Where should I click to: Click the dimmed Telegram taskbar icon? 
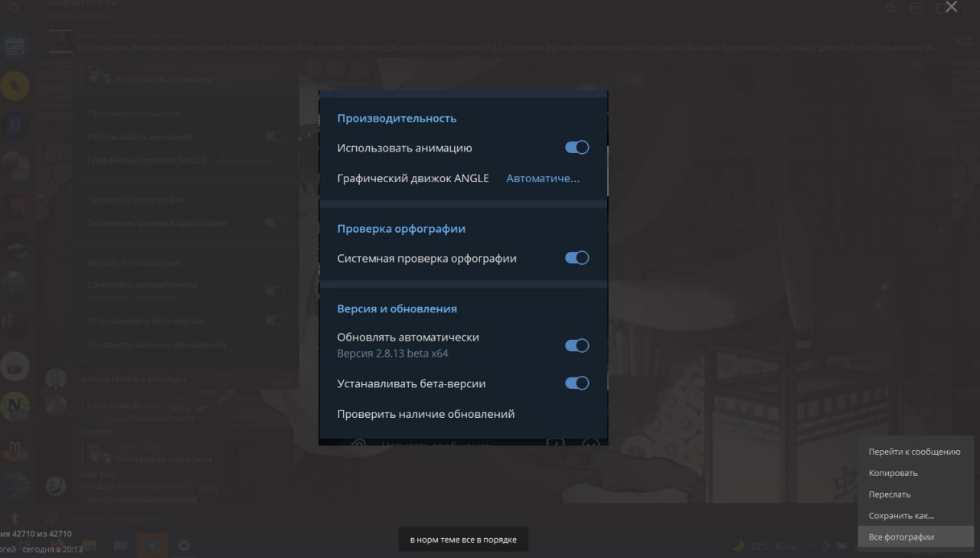(x=152, y=546)
